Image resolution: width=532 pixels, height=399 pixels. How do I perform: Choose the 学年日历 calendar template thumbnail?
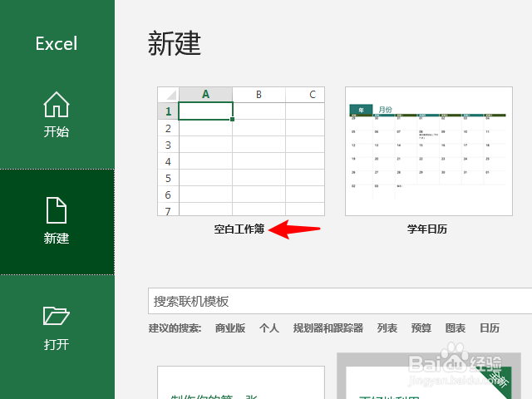point(429,151)
